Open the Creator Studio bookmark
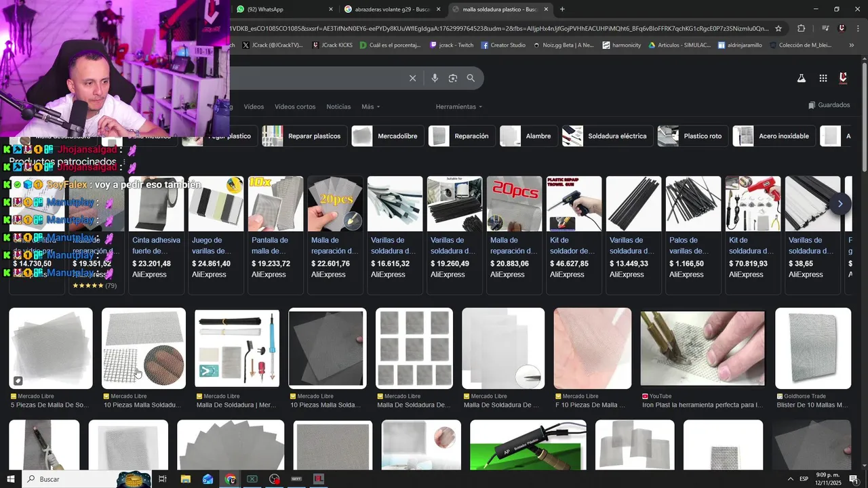Image resolution: width=868 pixels, height=488 pixels. click(503, 45)
